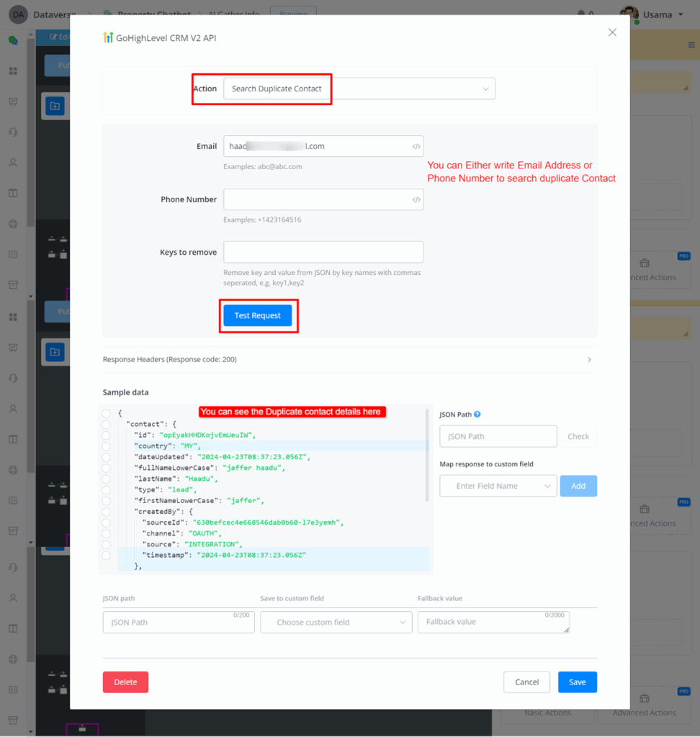Open the Enter Field Name dropdown
Viewport: 700px width, 737px height.
click(x=498, y=486)
